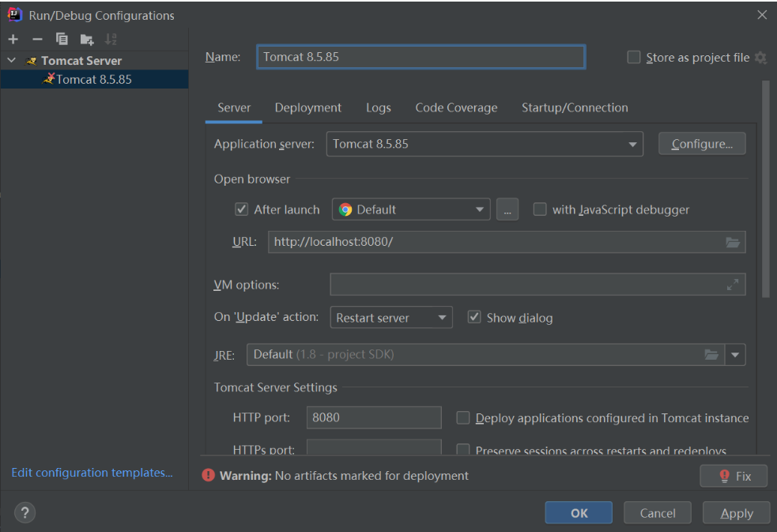The height and width of the screenshot is (532, 777).
Task: Open the Default browser dropdown
Action: (411, 209)
